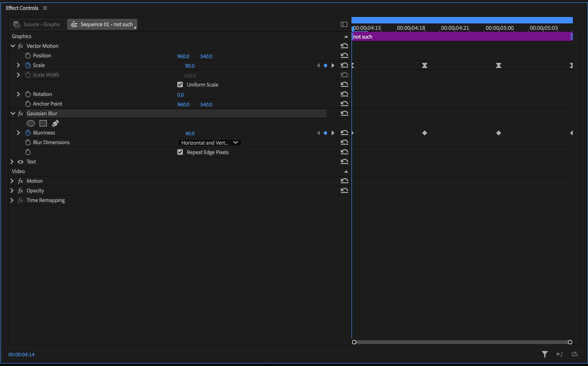Reset the Text layer

pyautogui.click(x=344, y=161)
